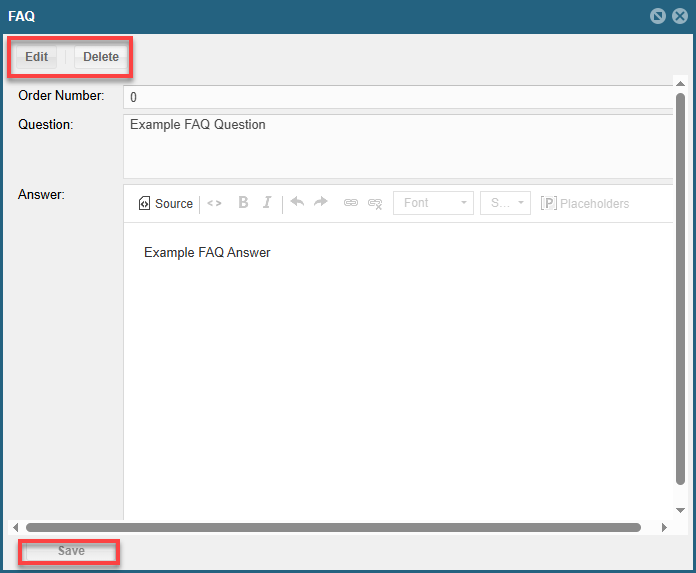
Task: Click the redo arrow in editor toolbar
Action: tap(321, 202)
